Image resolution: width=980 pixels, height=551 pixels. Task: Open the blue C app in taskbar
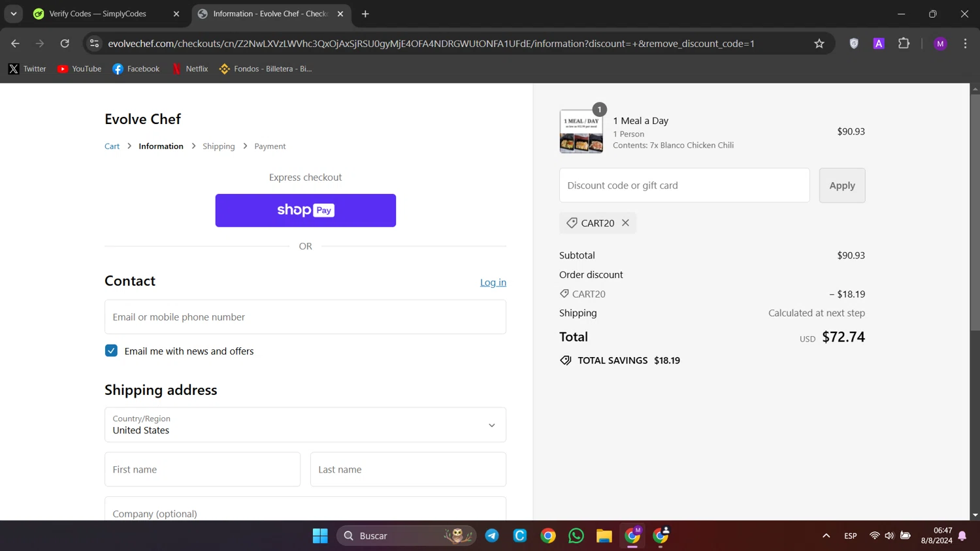click(x=520, y=536)
